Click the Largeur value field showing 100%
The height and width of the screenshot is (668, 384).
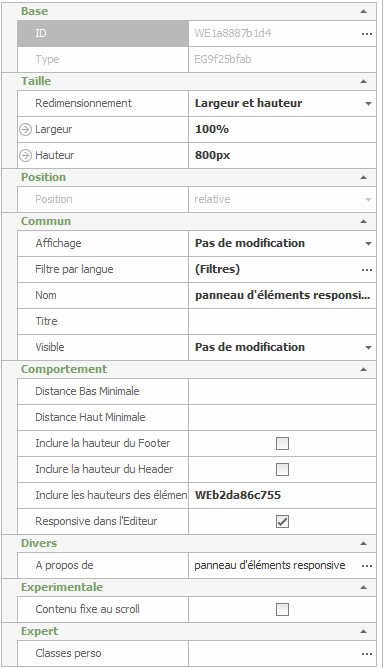click(x=282, y=130)
